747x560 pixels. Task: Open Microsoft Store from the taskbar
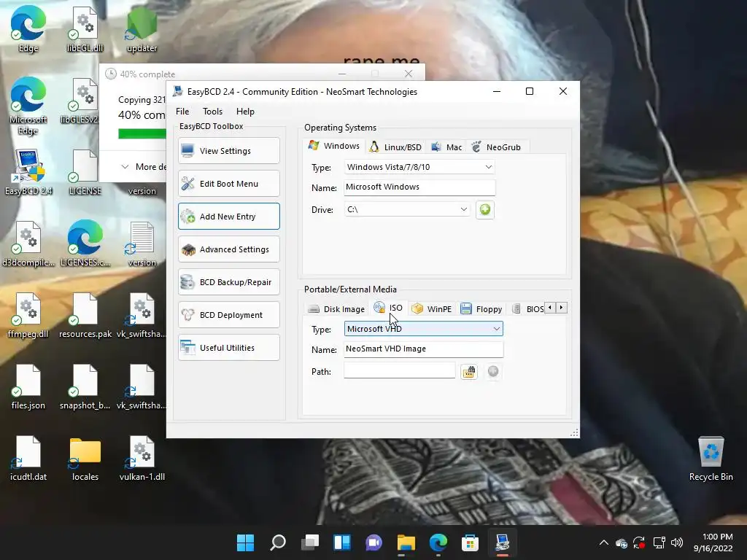coord(470,542)
